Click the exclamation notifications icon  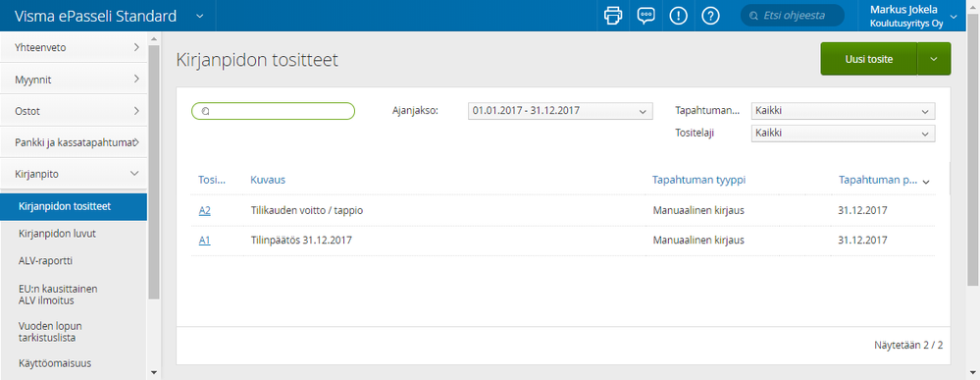coord(678,16)
